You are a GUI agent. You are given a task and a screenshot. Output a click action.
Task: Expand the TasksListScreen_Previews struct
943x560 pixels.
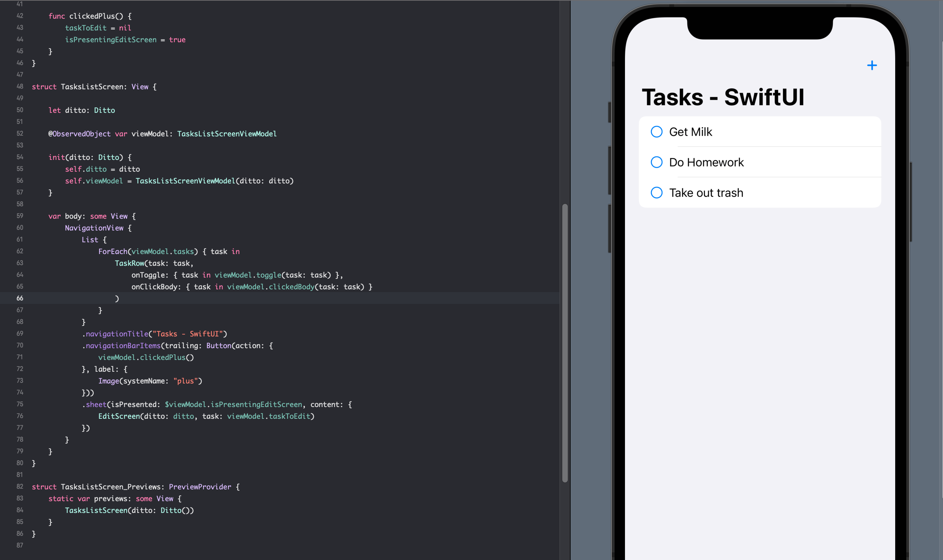click(x=7, y=487)
